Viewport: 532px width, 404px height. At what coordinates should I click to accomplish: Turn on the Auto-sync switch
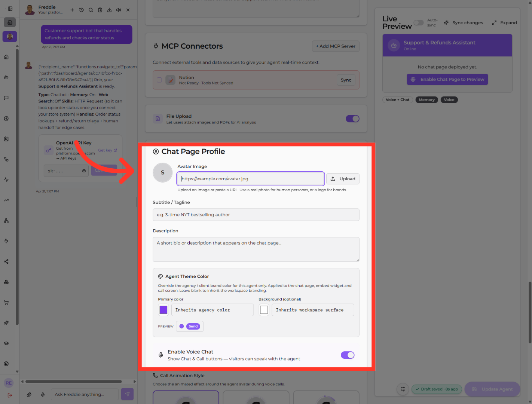tap(419, 23)
